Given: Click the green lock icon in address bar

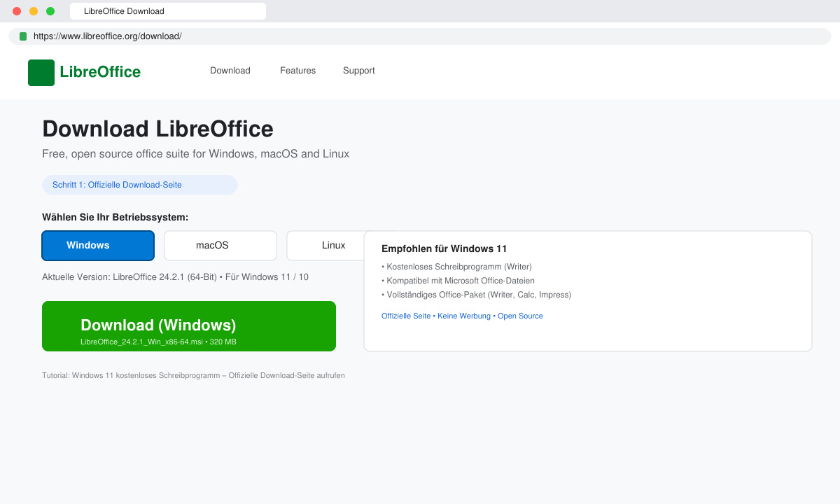Looking at the screenshot, I should coord(23,36).
